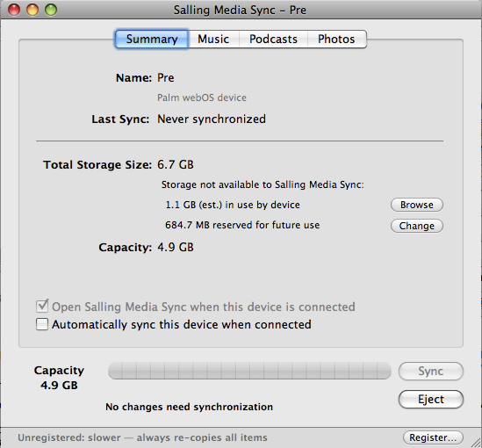
Task: Click the device name value 'Pre'
Action: 166,78
